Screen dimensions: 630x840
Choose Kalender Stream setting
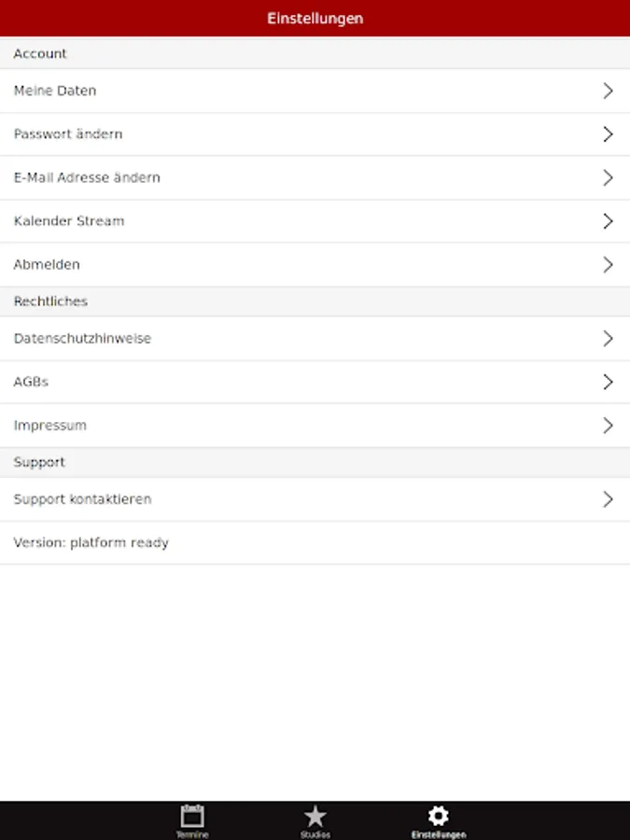pos(69,221)
